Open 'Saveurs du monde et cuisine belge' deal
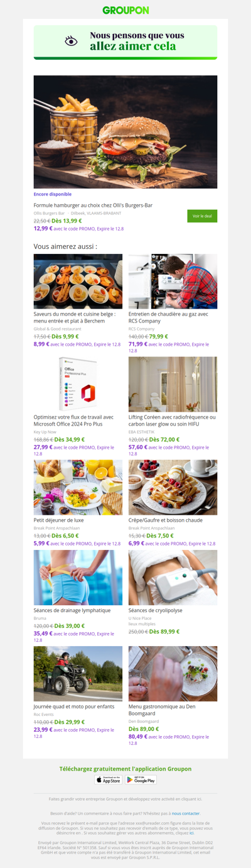 [75, 317]
